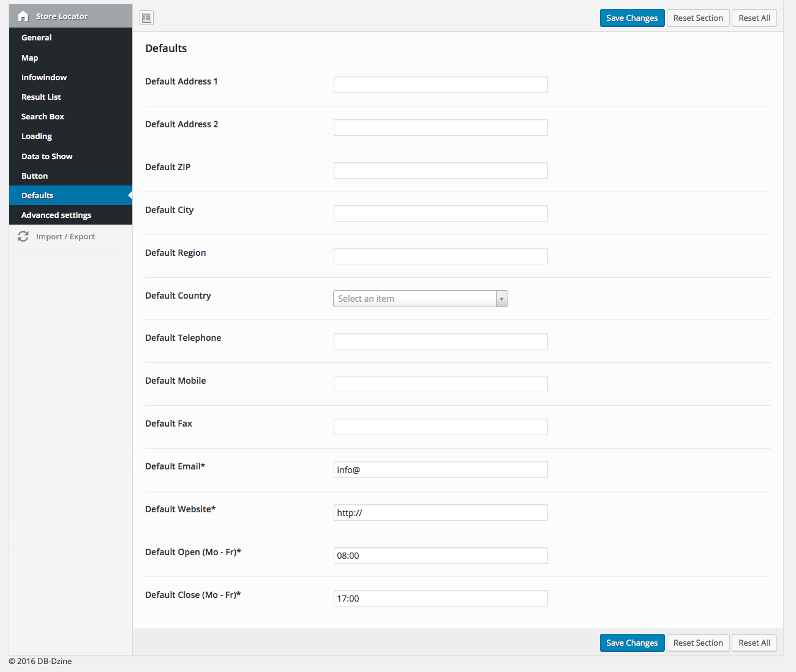Focus the Default Email field containing info@

click(440, 469)
